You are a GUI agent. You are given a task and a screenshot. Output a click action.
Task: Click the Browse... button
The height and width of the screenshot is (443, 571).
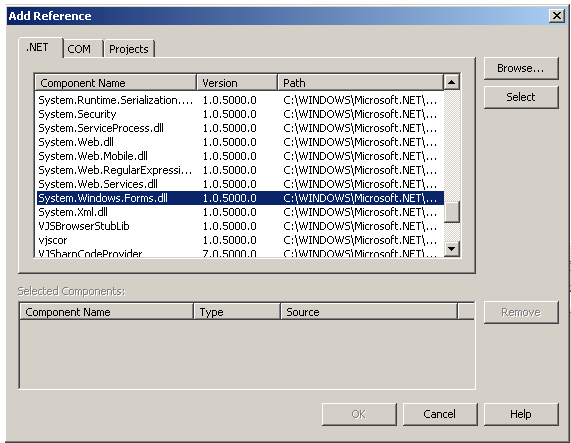[x=521, y=68]
